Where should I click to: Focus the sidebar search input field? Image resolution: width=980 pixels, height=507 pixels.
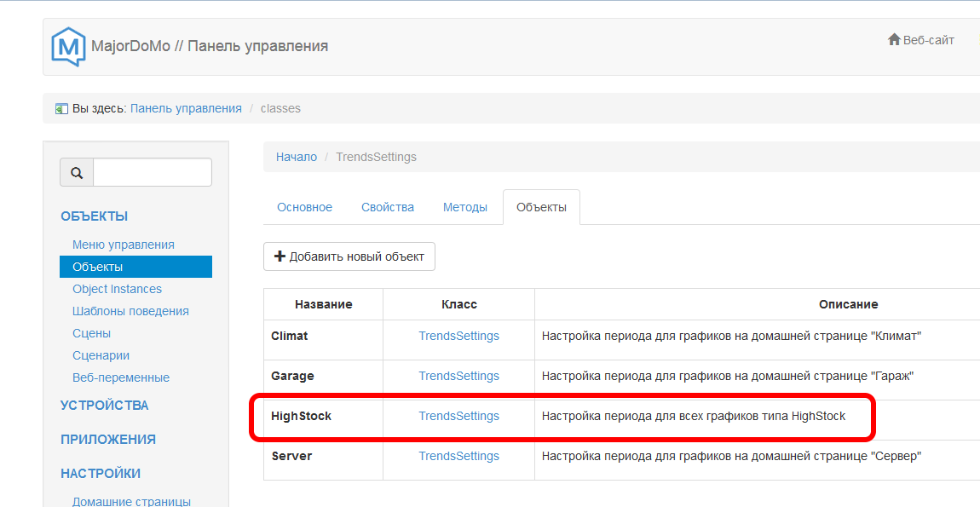[153, 172]
